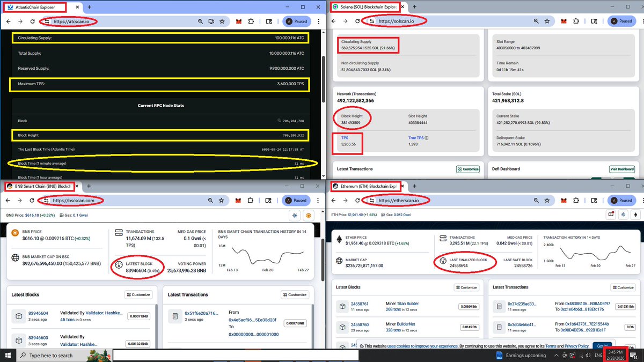Open Extensions puzzle icon in AtlantisChain window
644x362 pixels.
pos(252,21)
